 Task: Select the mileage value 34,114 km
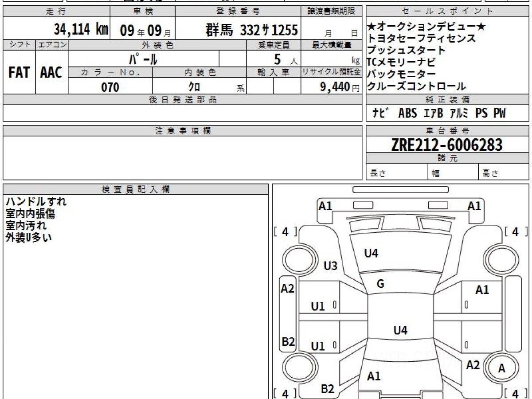[81, 30]
